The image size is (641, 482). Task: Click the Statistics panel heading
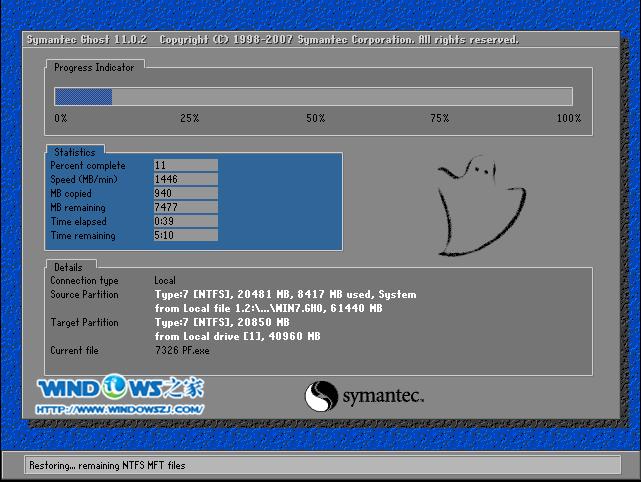point(74,151)
